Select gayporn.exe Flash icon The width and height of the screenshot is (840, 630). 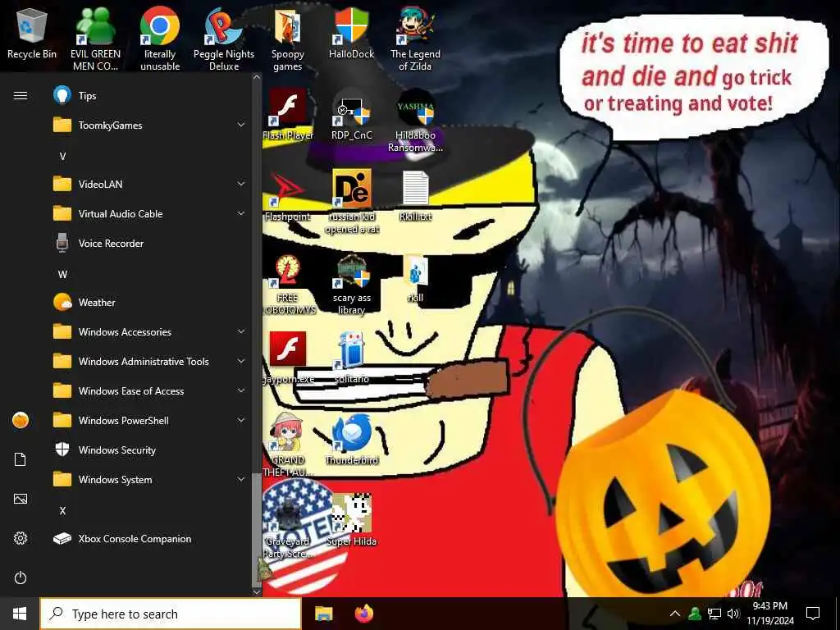pos(288,358)
